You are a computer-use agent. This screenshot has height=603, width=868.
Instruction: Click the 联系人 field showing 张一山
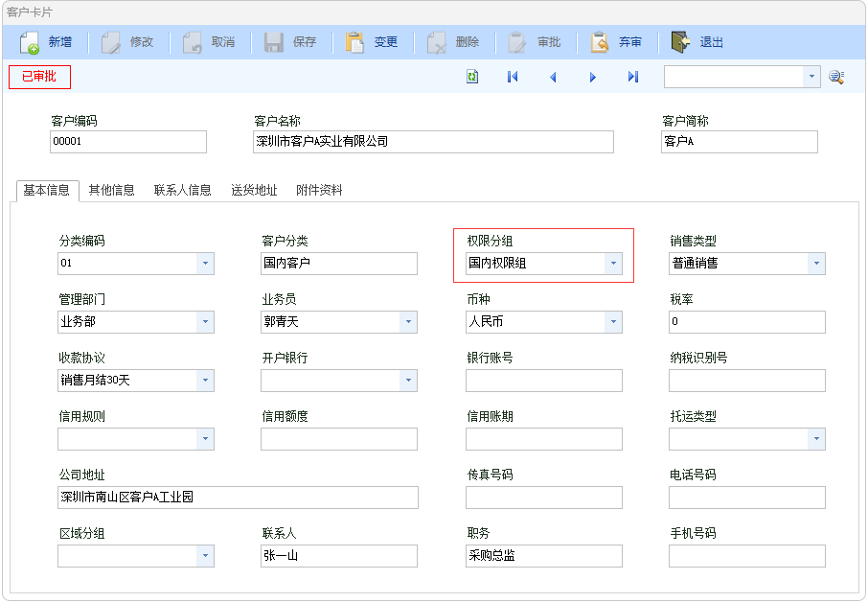coord(339,556)
